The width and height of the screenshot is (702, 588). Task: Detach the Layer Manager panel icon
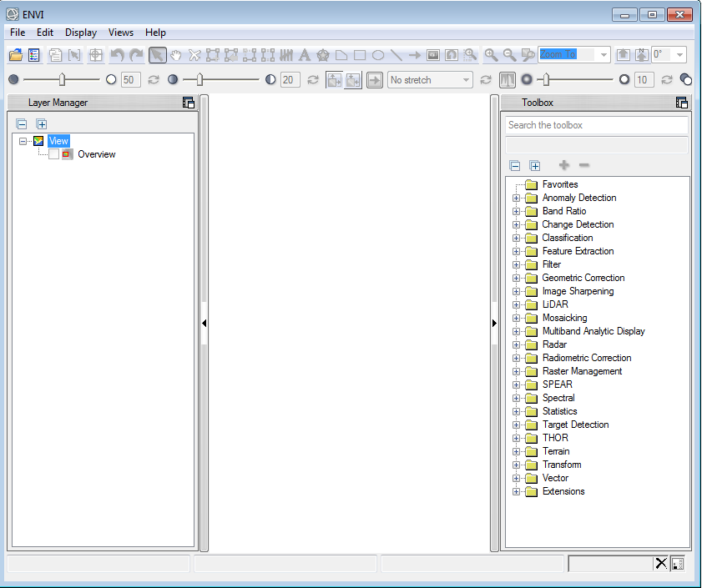[189, 103]
